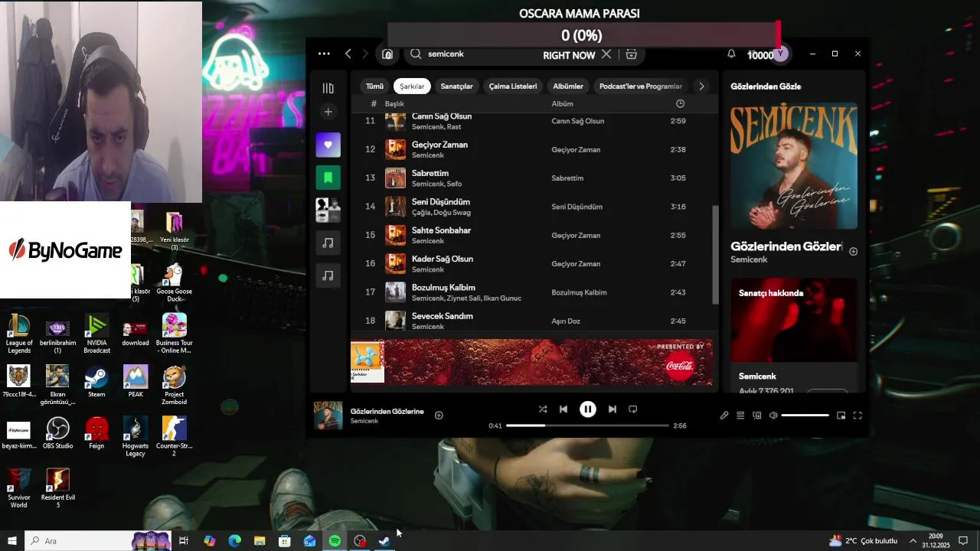The width and height of the screenshot is (980, 551).
Task: Open Windows Start menu
Action: click(11, 541)
